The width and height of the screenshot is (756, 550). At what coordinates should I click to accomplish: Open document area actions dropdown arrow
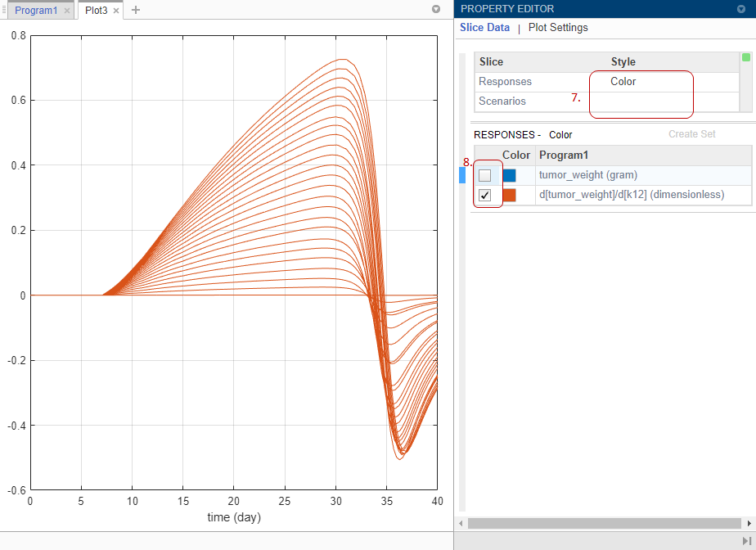click(x=436, y=9)
